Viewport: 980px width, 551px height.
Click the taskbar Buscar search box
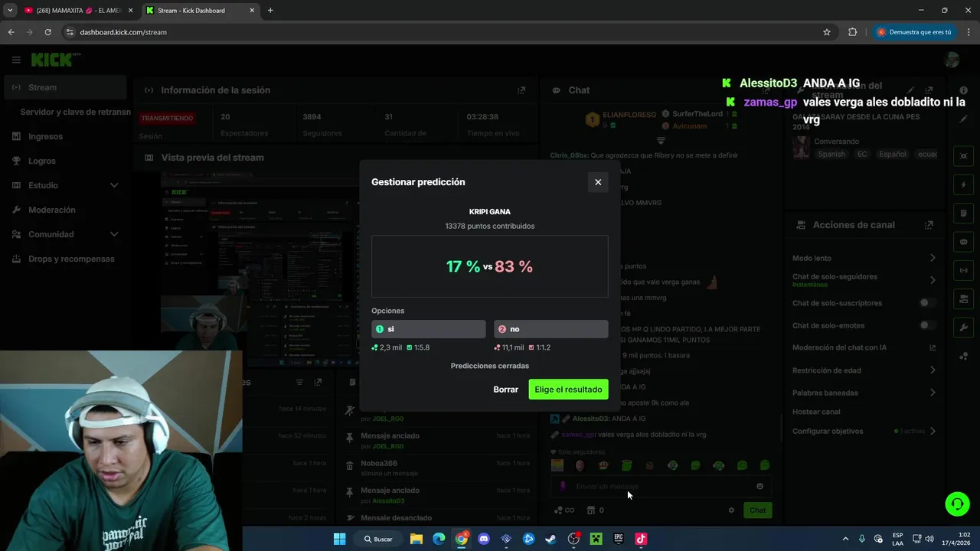tap(379, 539)
